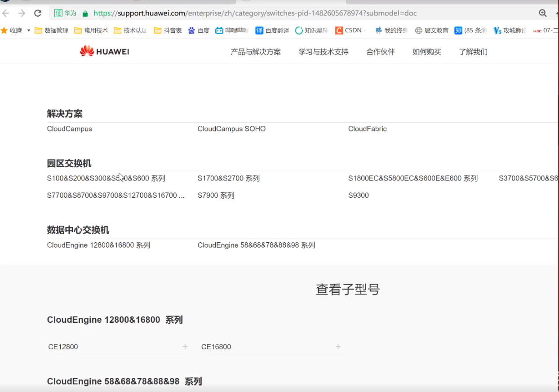Open the CSDN bookmark
This screenshot has width=559, height=392.
coord(350,31)
